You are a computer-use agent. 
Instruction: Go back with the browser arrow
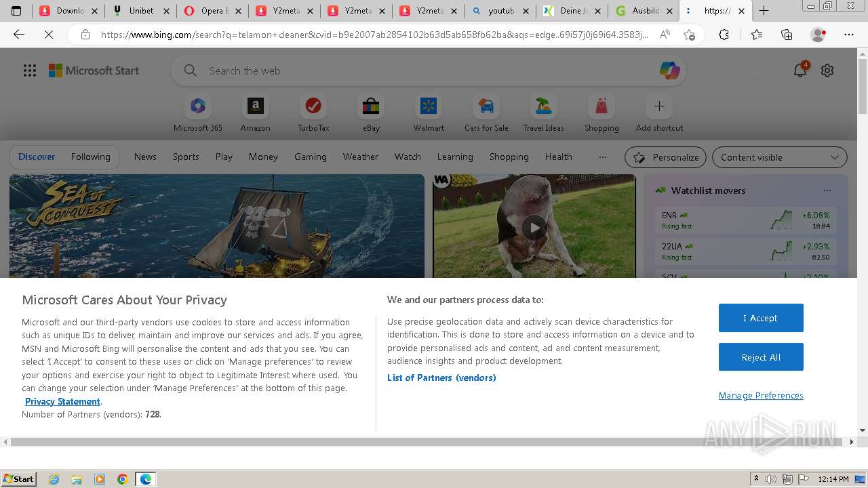point(19,35)
